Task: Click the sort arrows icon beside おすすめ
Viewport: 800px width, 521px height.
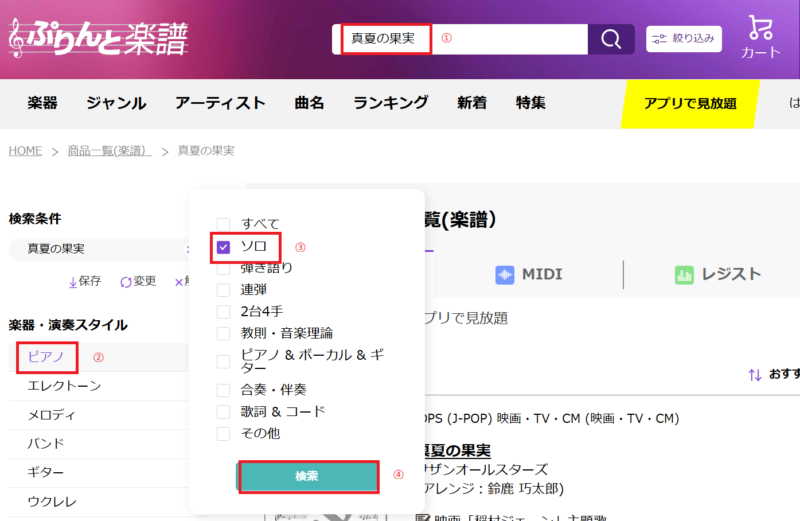Action: [x=755, y=375]
